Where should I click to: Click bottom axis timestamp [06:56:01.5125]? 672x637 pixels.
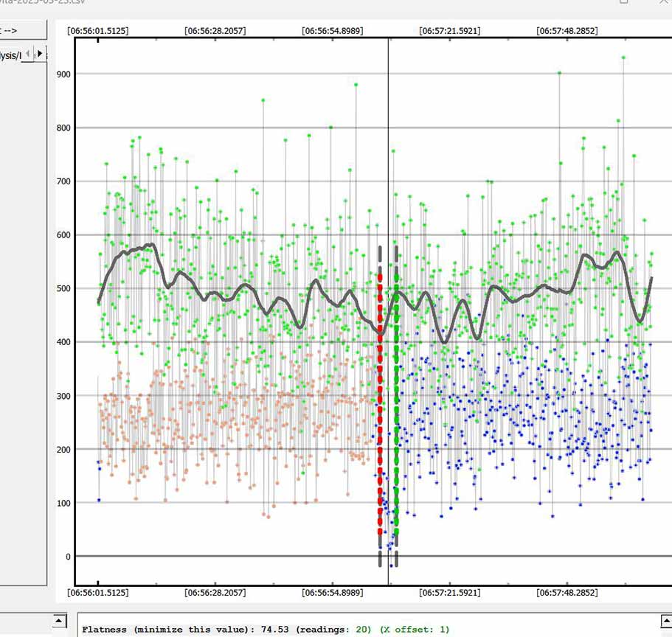[97, 593]
